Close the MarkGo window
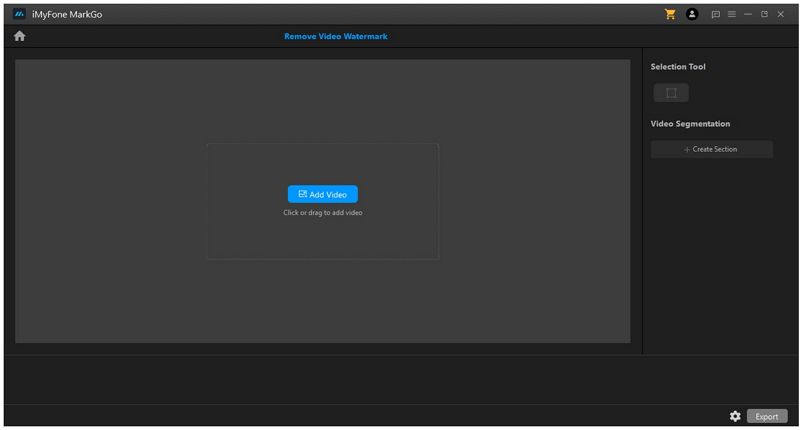This screenshot has width=800, height=430. (781, 14)
